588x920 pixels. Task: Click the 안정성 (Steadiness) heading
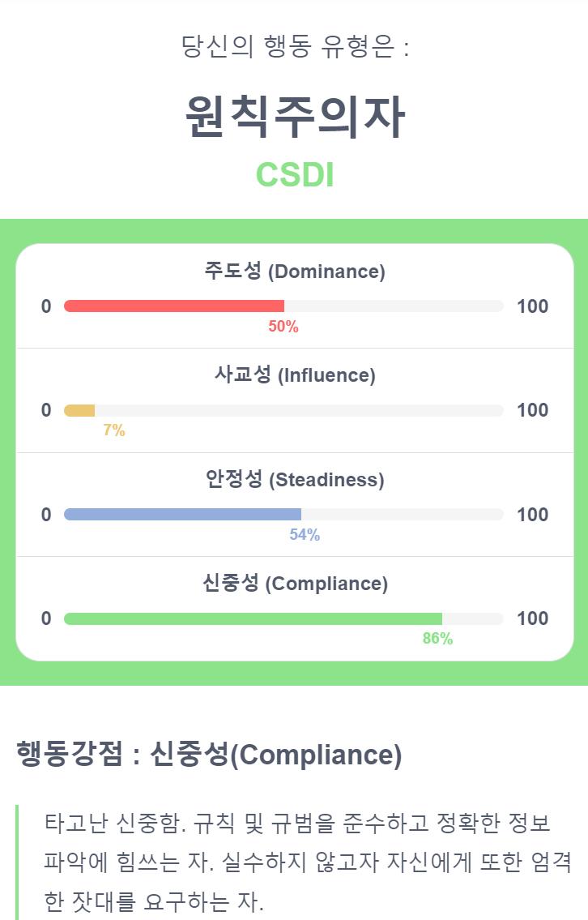pos(294,479)
